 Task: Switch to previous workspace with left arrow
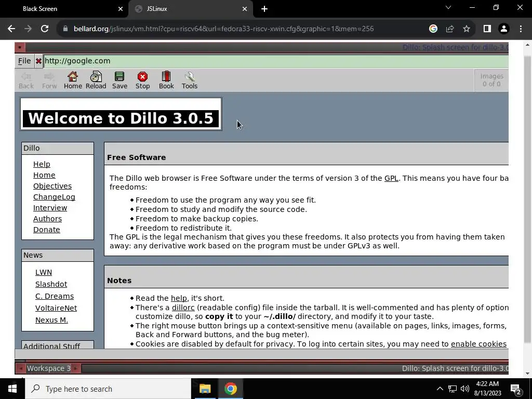20,368
